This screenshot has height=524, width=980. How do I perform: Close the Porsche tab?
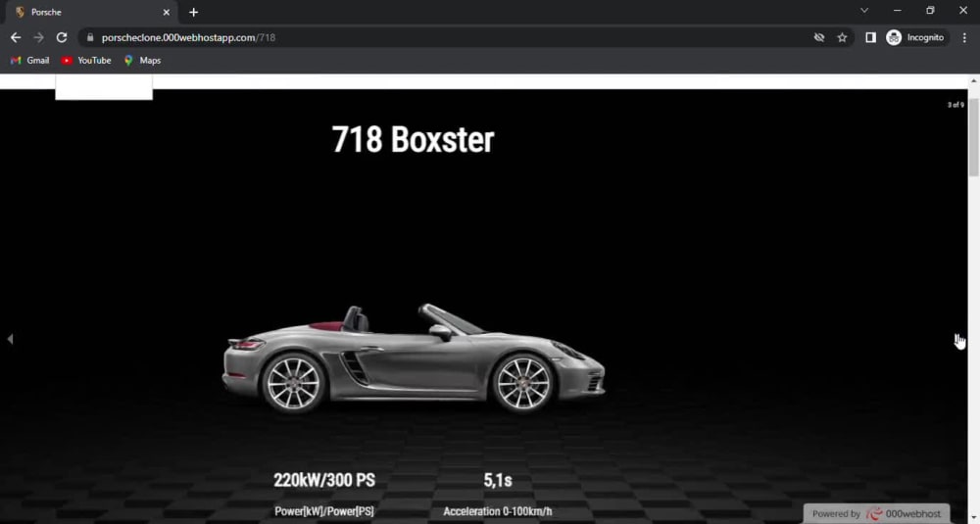point(167,12)
